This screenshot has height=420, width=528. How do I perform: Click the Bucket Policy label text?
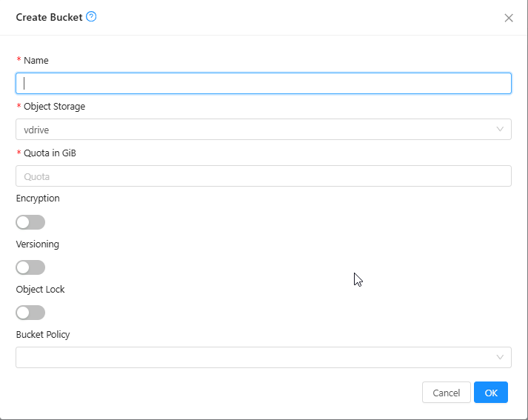pyautogui.click(x=43, y=335)
